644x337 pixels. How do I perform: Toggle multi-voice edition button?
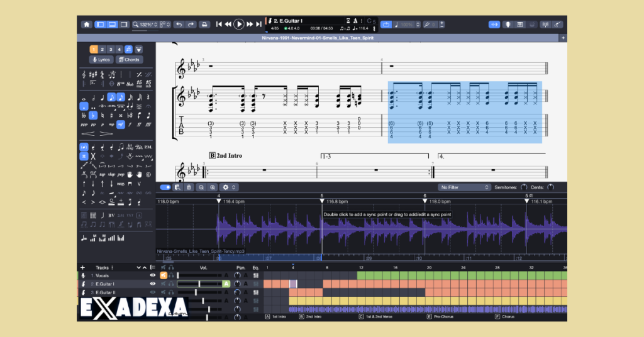pyautogui.click(x=128, y=49)
